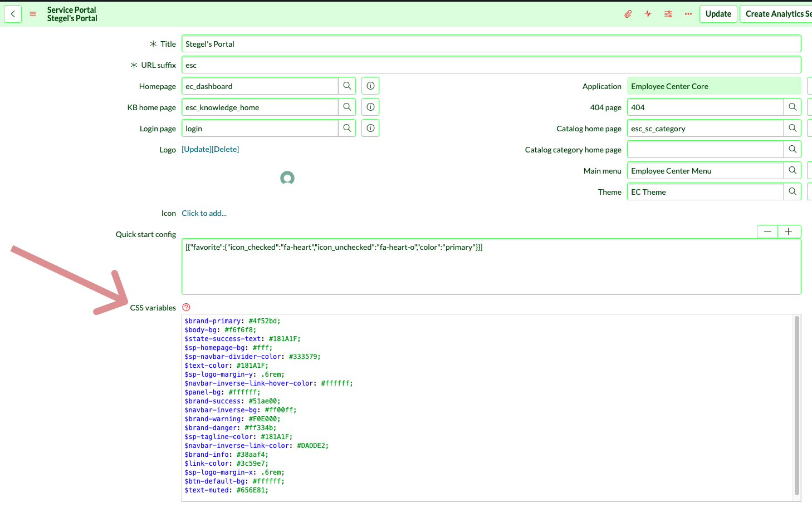The width and height of the screenshot is (812, 508).
Task: Click inside Quick start config textarea
Action: 491,267
